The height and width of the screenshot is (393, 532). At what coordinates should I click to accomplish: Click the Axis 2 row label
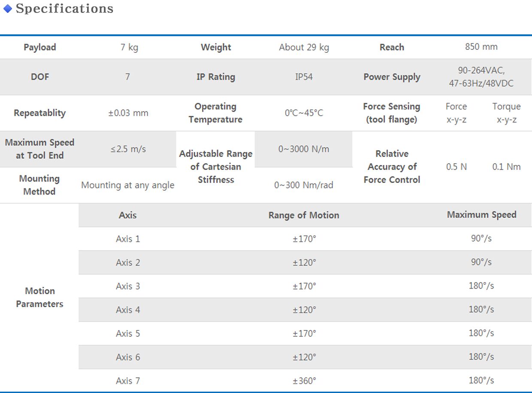[128, 262]
